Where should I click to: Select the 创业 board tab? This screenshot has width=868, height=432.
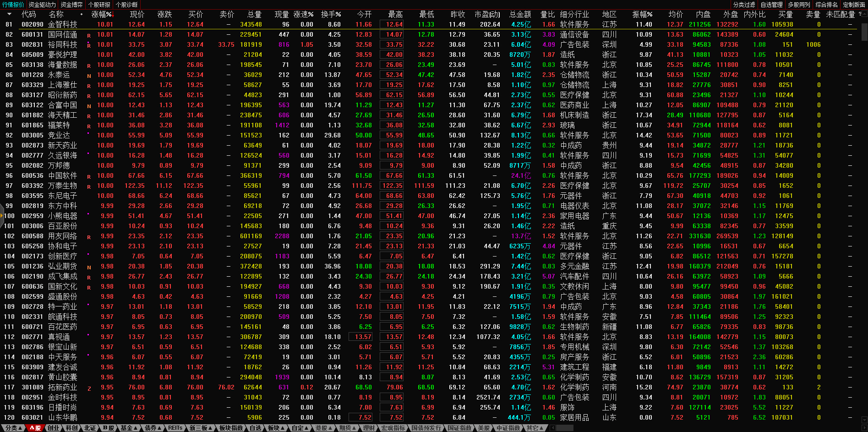point(53,428)
